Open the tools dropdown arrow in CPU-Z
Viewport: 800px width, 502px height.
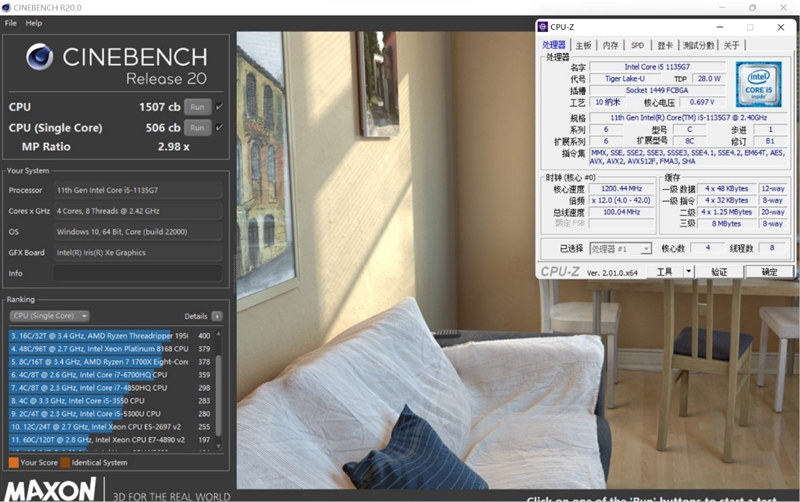coord(689,271)
